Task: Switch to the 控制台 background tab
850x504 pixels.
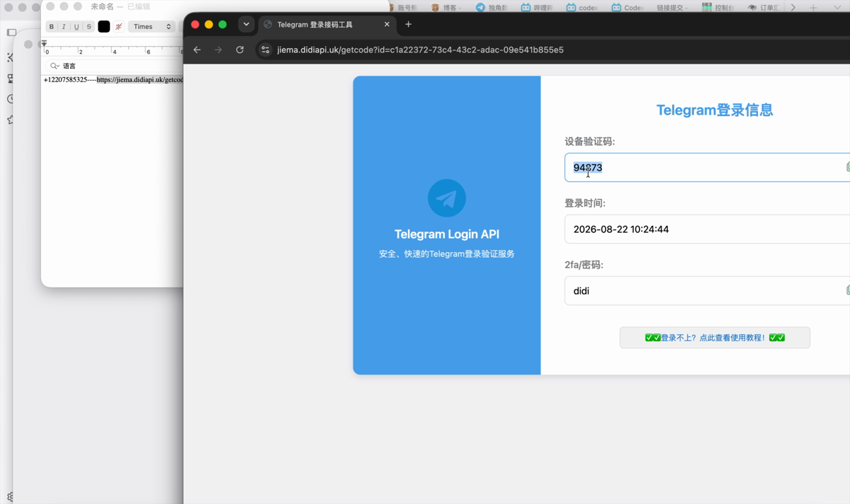Action: coord(718,8)
